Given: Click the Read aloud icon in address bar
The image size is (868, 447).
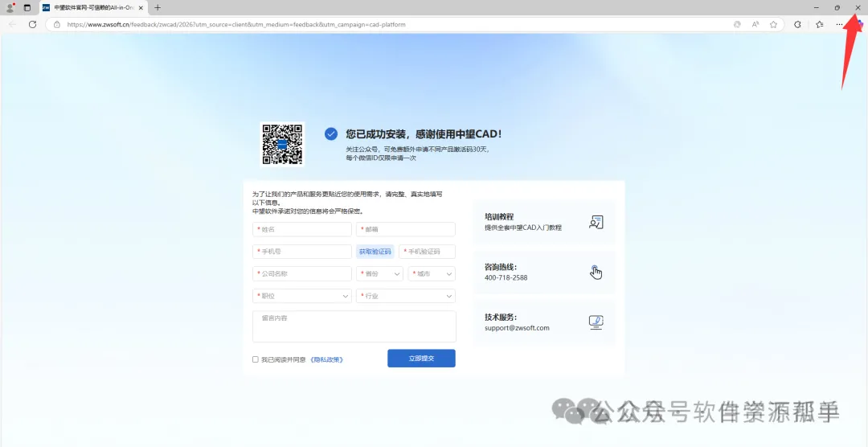Looking at the screenshot, I should [755, 24].
